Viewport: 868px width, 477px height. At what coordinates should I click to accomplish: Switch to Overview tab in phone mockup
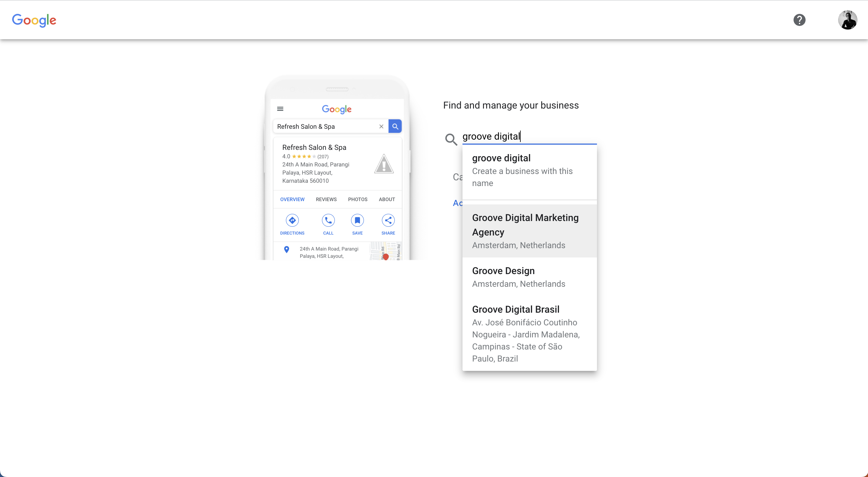[x=292, y=199]
